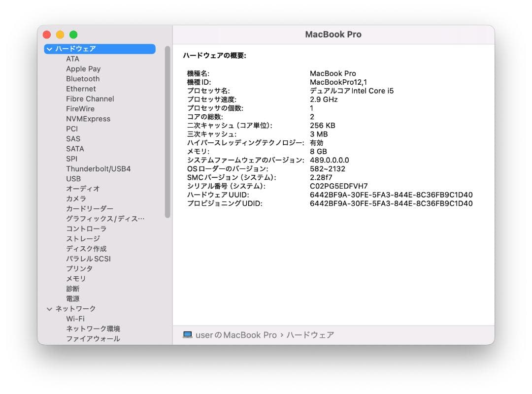
Task: Click the MacBook Pro window title
Action: coord(333,34)
